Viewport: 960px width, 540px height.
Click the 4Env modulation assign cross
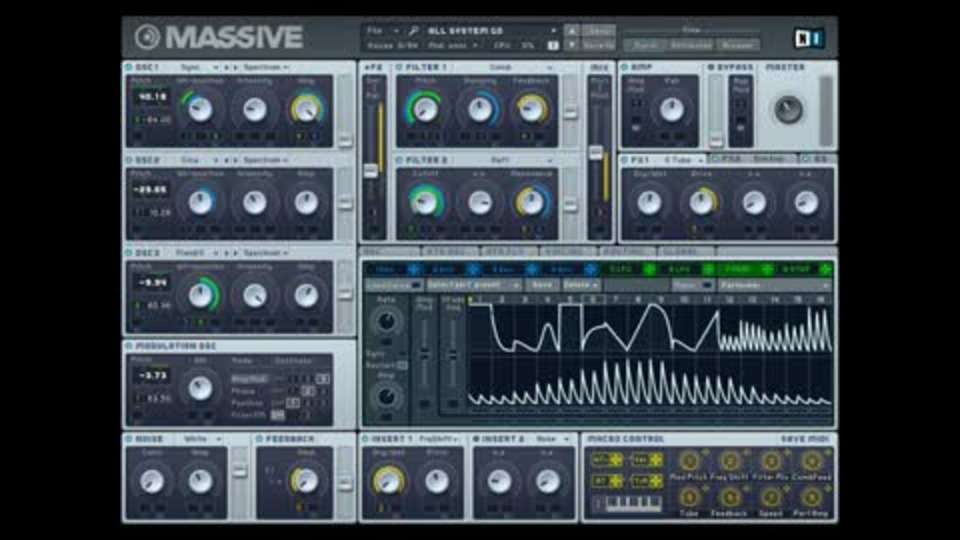tap(591, 269)
